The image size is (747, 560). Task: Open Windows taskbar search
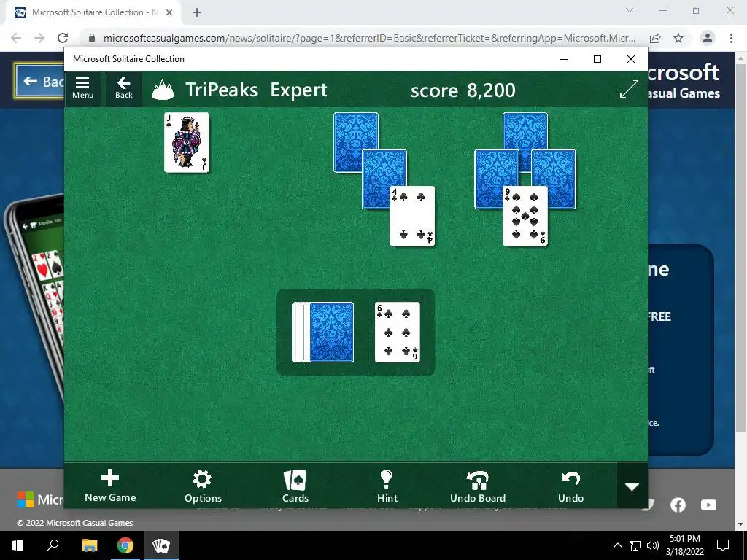[53, 545]
